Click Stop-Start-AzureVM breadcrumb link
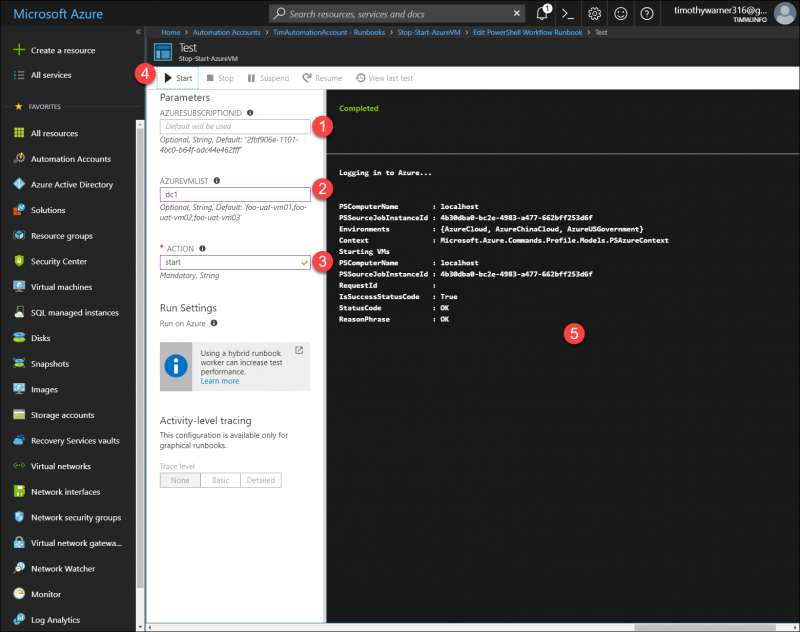800x632 pixels. click(x=429, y=32)
